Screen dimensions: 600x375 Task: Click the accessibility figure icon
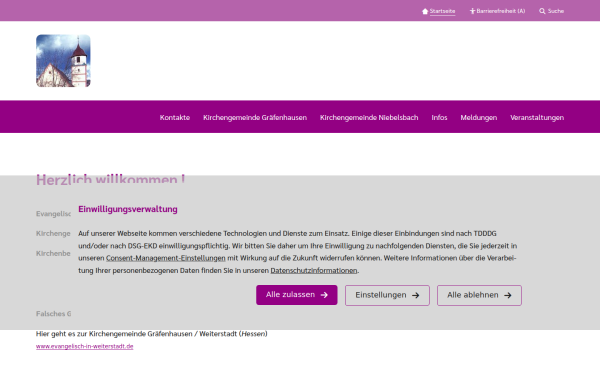(472, 11)
